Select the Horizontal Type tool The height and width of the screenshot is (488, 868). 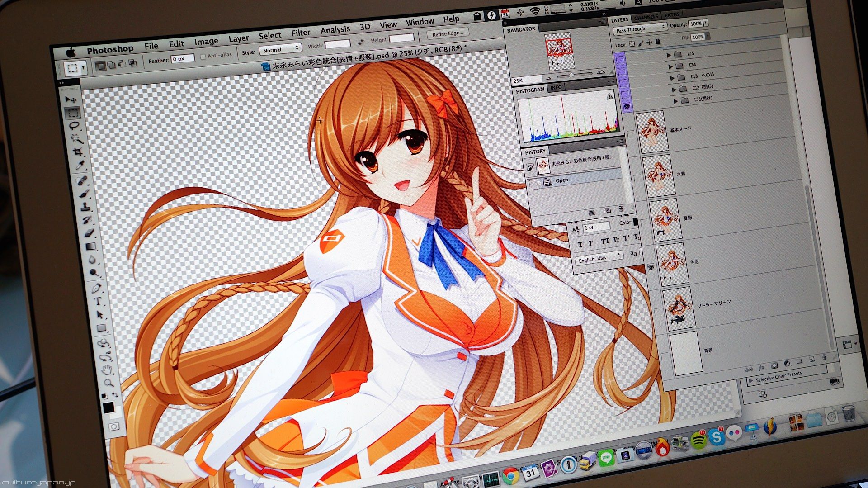pos(97,301)
